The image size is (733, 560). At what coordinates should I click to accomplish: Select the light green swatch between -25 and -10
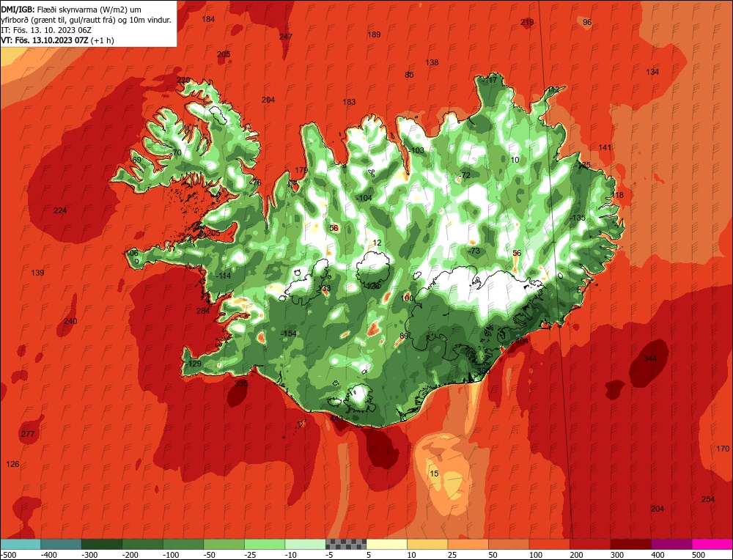click(x=265, y=544)
